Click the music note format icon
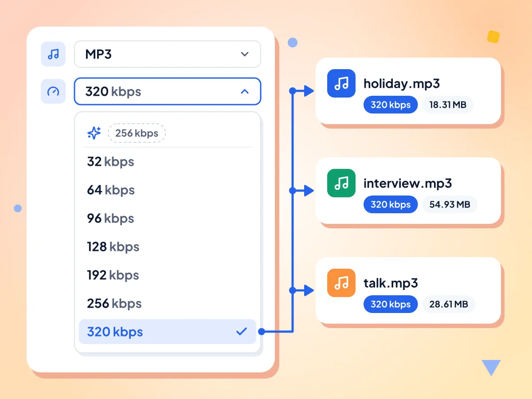Viewport: 532px width, 399px height. pos(53,54)
